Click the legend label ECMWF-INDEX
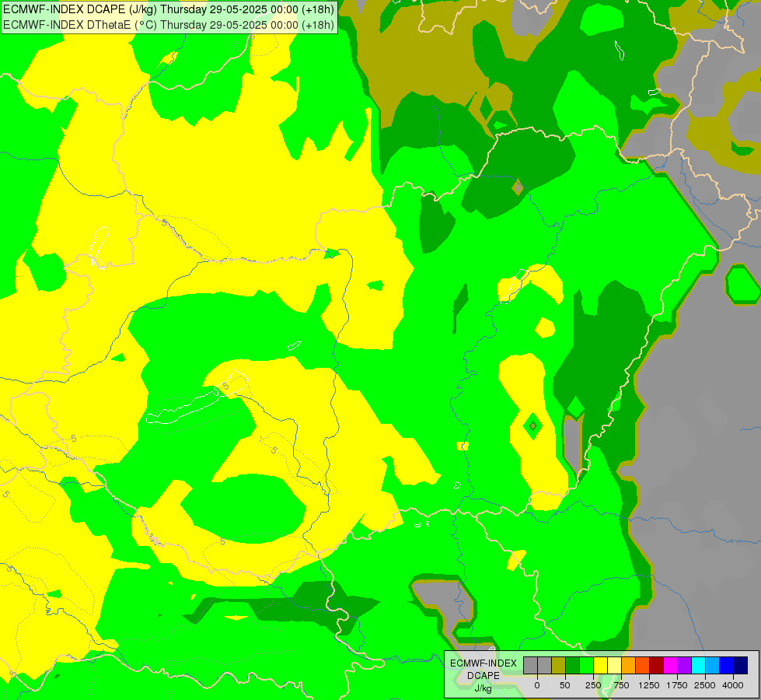The image size is (761, 700). (483, 663)
